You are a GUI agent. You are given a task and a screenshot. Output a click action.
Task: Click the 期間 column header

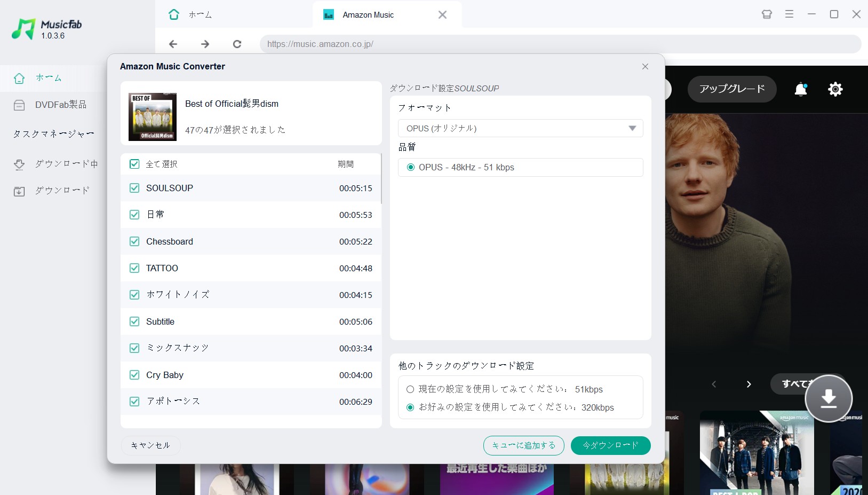click(346, 164)
